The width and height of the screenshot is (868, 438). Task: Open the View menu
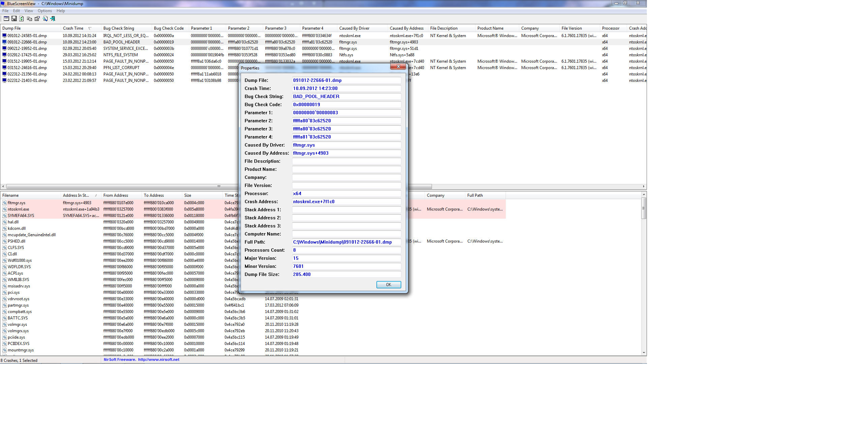click(x=29, y=11)
